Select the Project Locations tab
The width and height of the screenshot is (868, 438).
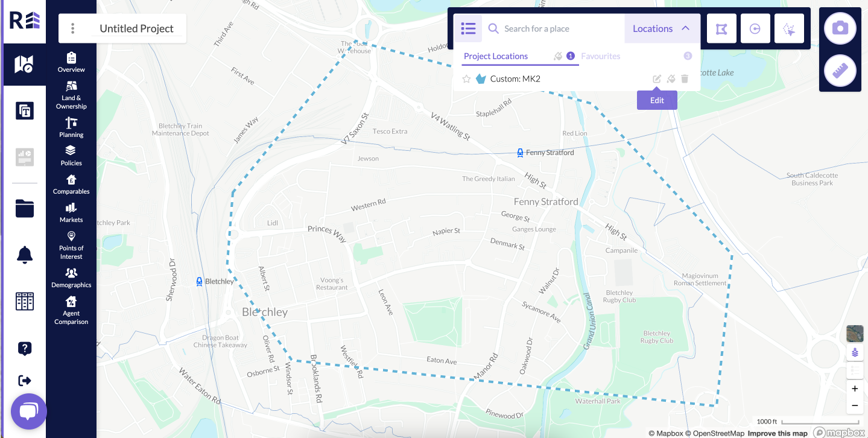pyautogui.click(x=496, y=56)
